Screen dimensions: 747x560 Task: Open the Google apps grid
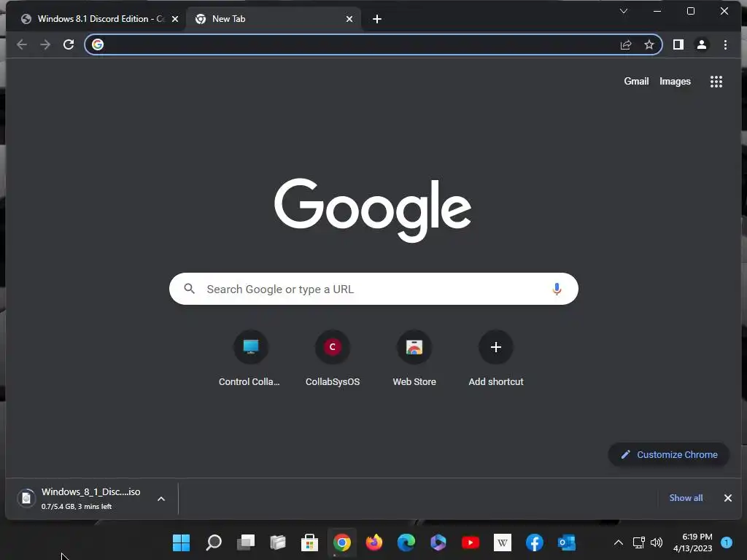716,82
